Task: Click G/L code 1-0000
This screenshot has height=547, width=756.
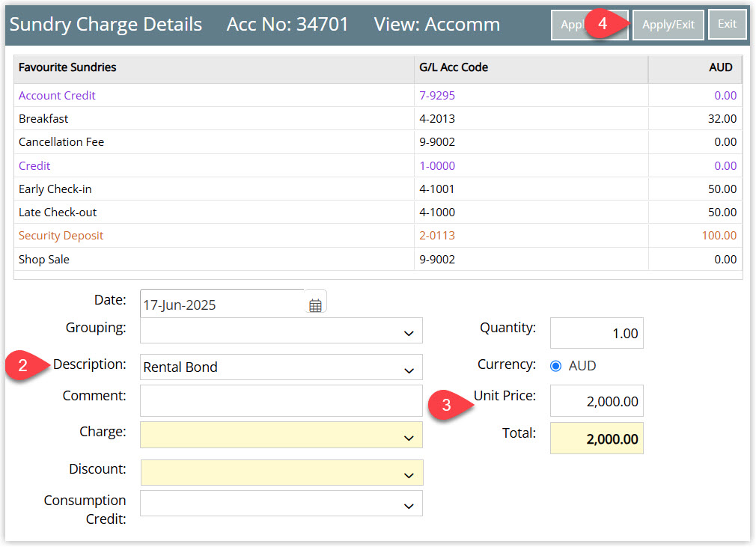Action: coord(437,166)
